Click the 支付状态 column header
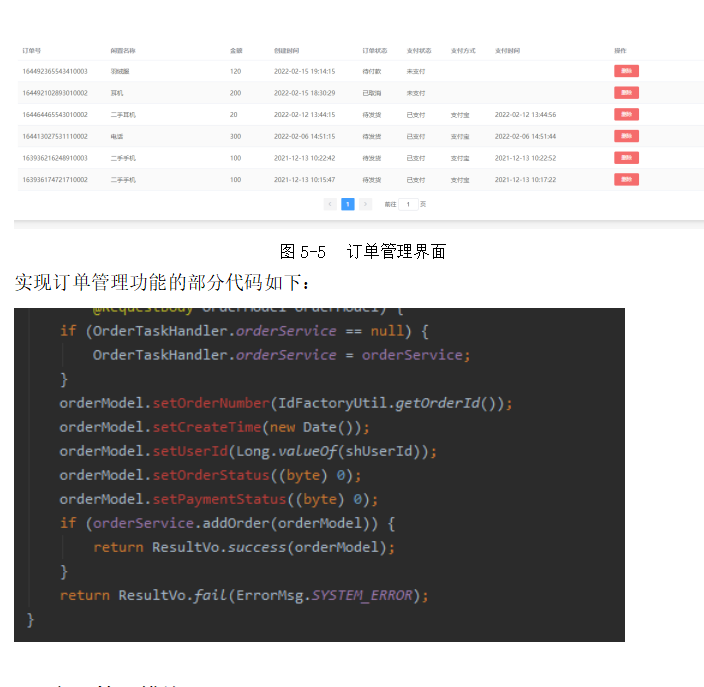Image resolution: width=704 pixels, height=687 pixels. click(x=419, y=51)
